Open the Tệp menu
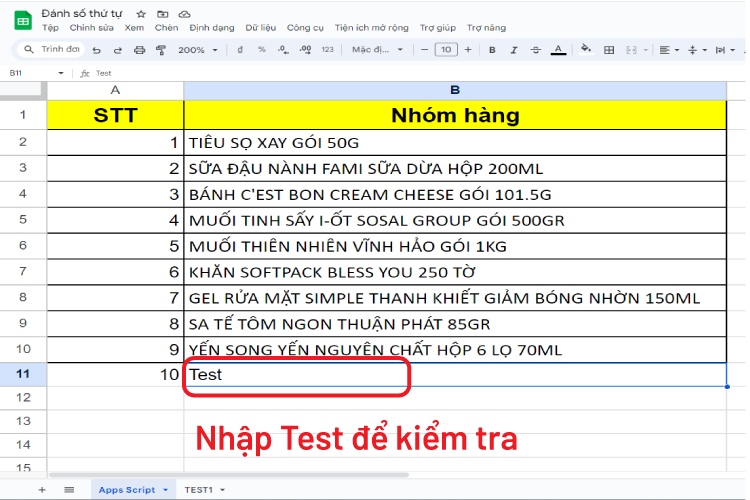 (50, 28)
